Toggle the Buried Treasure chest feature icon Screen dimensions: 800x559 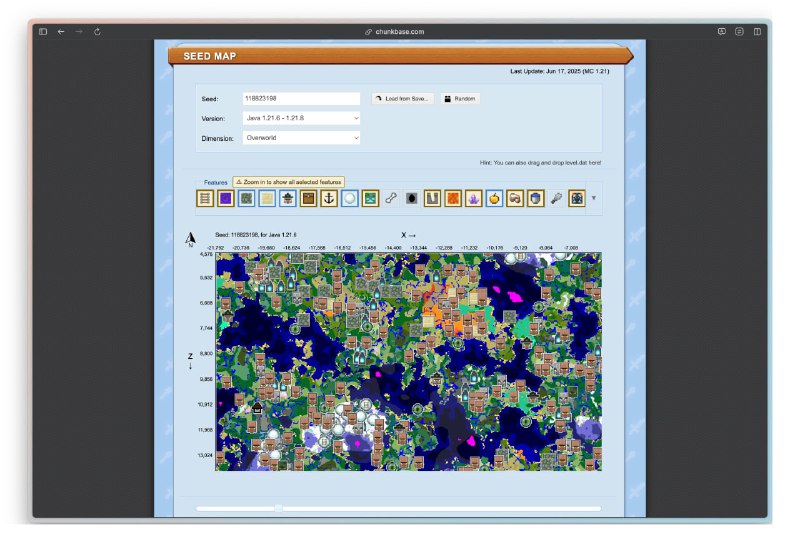[x=308, y=199]
